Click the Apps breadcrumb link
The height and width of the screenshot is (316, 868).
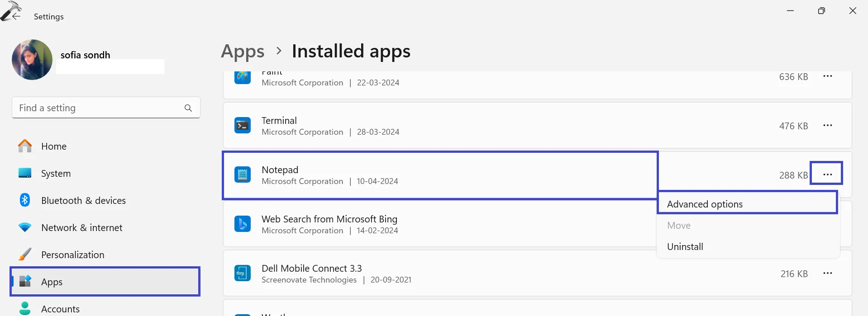[243, 52]
